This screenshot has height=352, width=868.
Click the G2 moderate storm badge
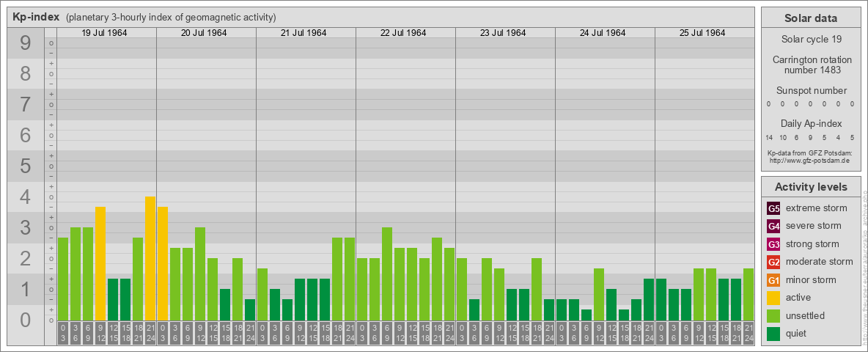(x=773, y=262)
